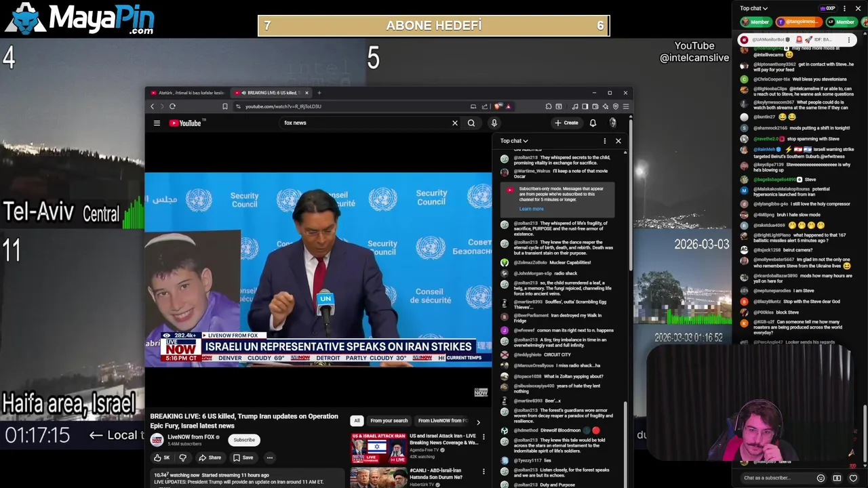This screenshot has width=868, height=488.
Task: Switch to 'Atatürk' browser tab
Action: (x=187, y=93)
